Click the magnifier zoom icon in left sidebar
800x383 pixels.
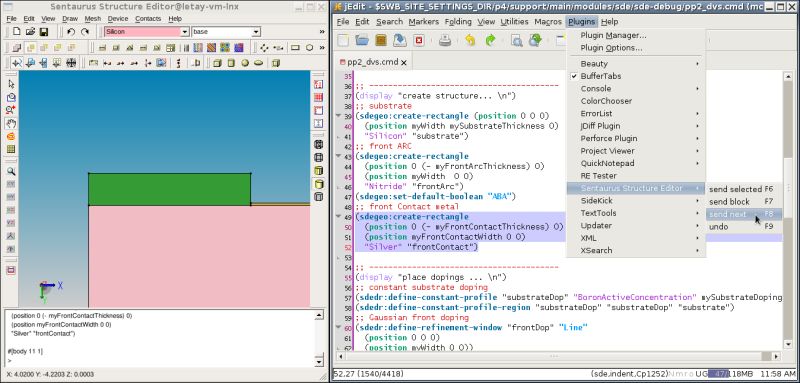click(11, 171)
